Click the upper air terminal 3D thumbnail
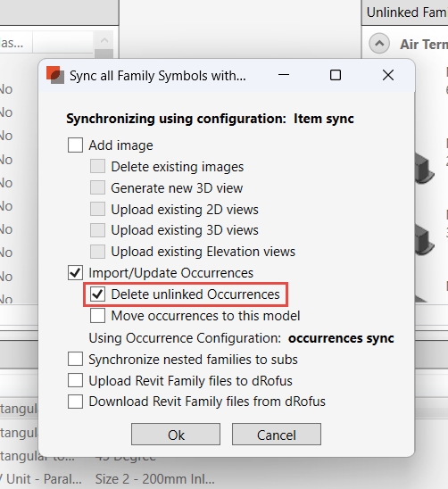The width and height of the screenshot is (448, 489). click(425, 169)
